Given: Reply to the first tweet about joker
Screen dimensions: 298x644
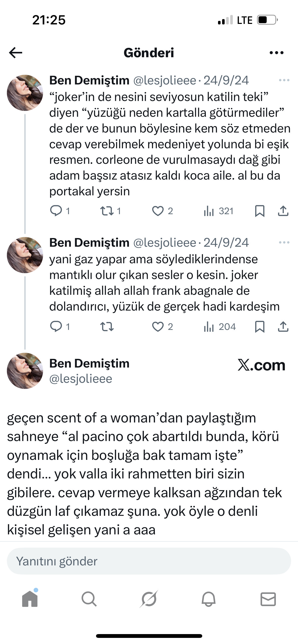Looking at the screenshot, I should pyautogui.click(x=56, y=211).
